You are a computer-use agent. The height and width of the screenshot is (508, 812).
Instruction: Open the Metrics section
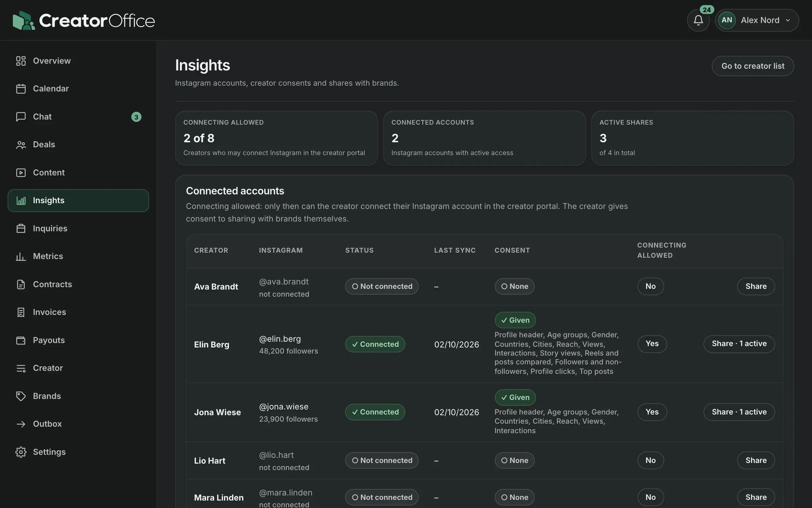pos(78,256)
